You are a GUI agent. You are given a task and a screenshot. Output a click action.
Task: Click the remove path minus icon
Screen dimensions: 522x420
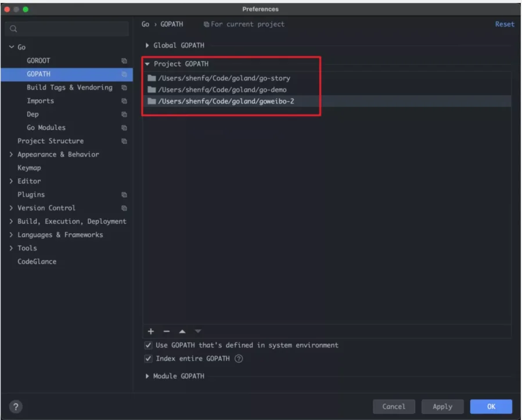pyautogui.click(x=167, y=331)
